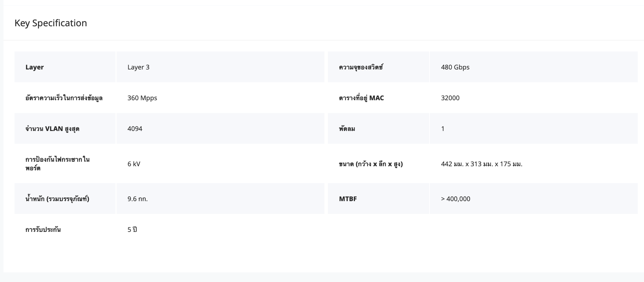This screenshot has width=644, height=282.
Task: Click the ขนาด (กว้าง x ลึก x สูง) label
Action: [371, 164]
